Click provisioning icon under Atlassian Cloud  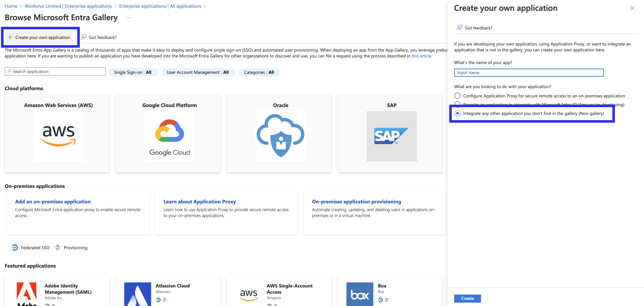point(164,300)
